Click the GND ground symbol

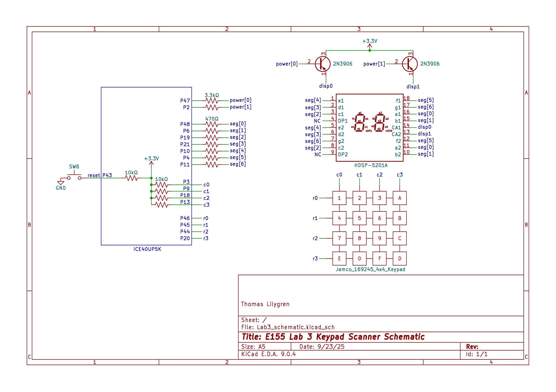pos(61,183)
